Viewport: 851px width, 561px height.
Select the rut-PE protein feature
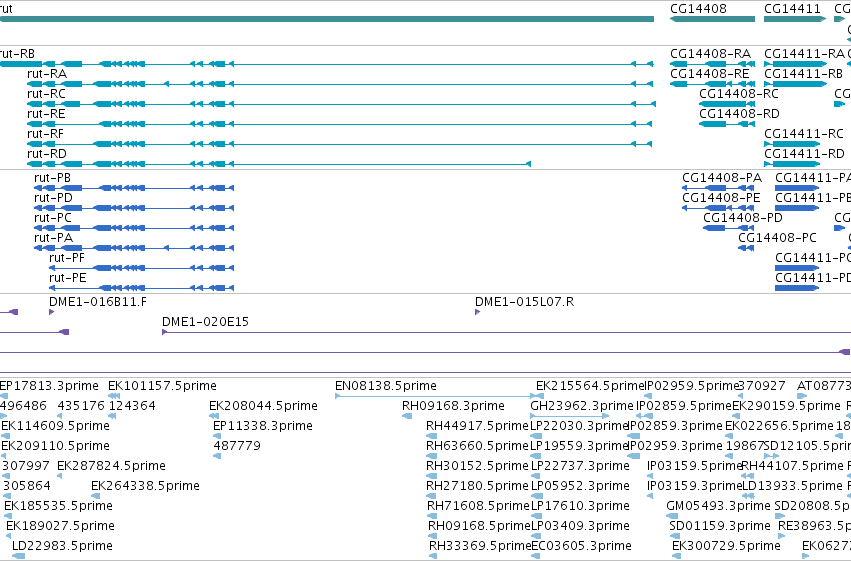point(142,288)
